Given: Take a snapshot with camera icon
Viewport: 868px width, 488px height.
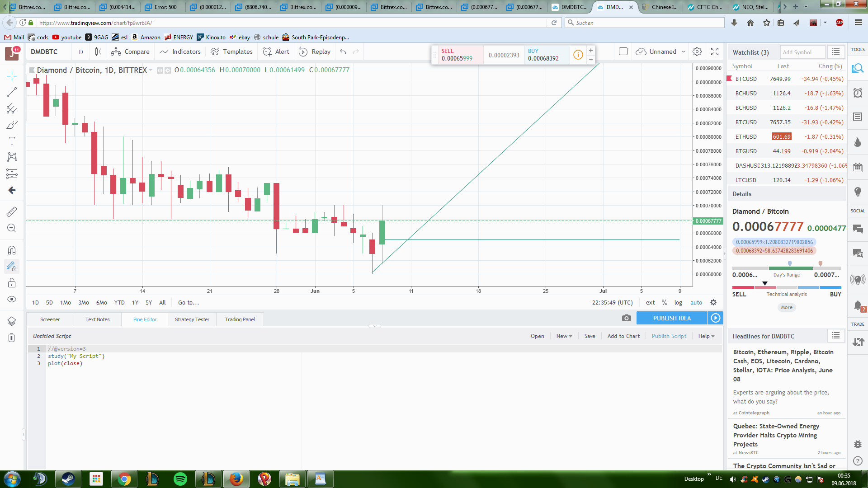Looking at the screenshot, I should [626, 318].
